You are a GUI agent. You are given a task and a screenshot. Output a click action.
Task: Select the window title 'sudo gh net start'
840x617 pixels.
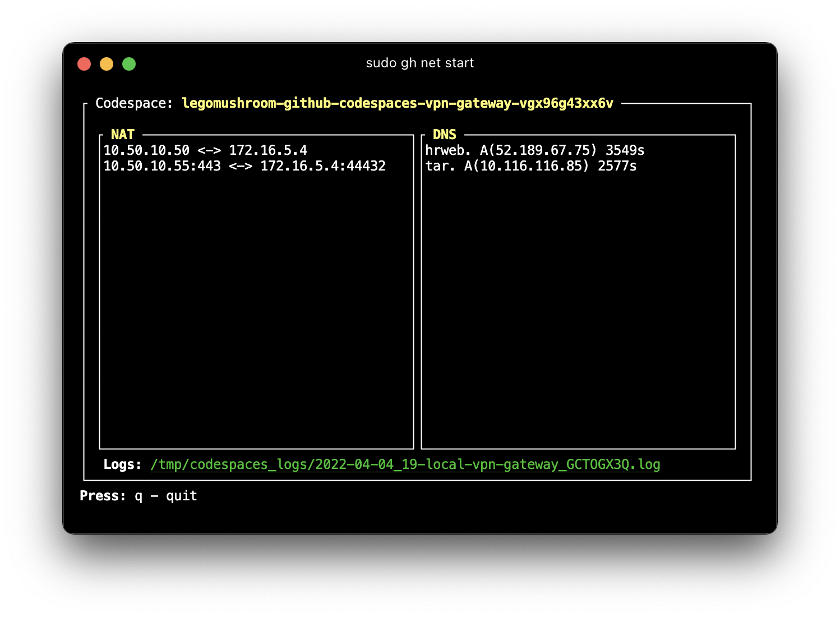420,63
